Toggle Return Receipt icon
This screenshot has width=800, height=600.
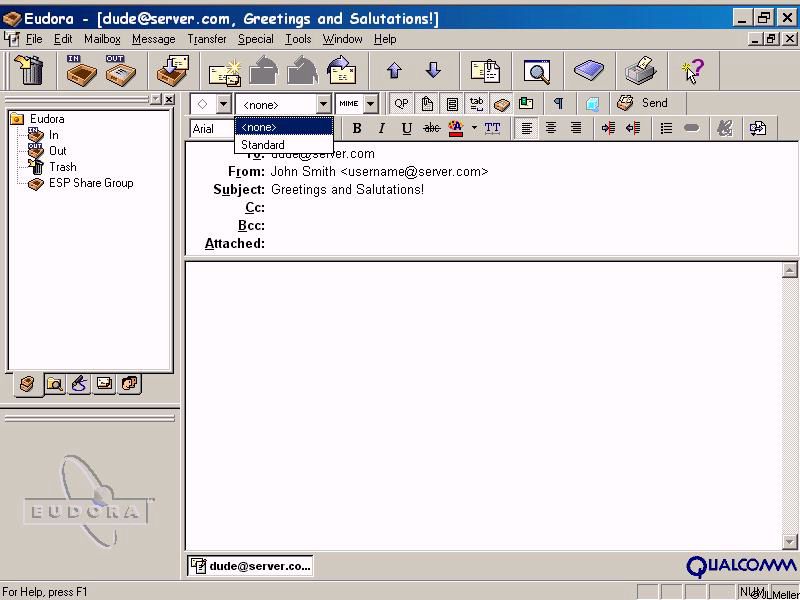pos(526,104)
